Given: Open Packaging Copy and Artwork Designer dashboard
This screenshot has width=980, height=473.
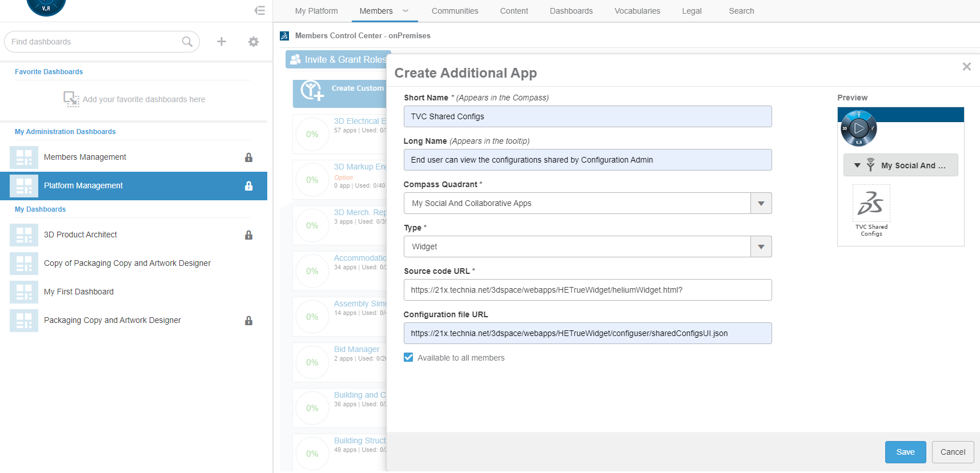Looking at the screenshot, I should 113,321.
